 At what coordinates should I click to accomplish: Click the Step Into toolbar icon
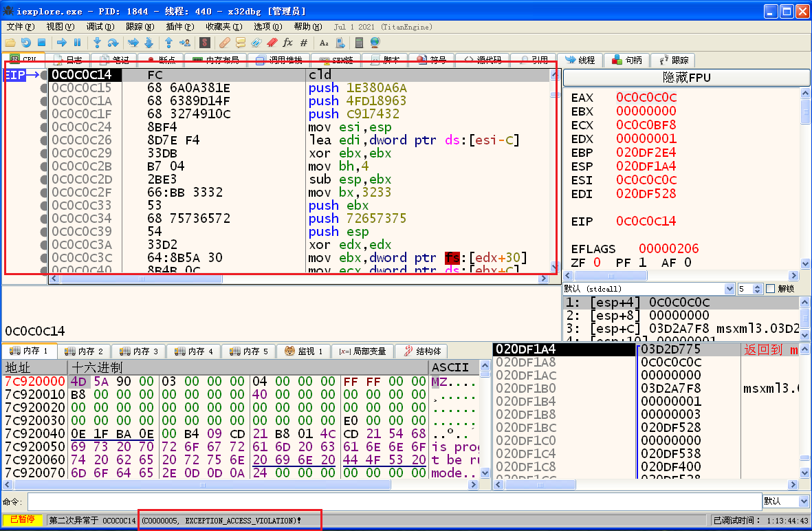pos(97,43)
